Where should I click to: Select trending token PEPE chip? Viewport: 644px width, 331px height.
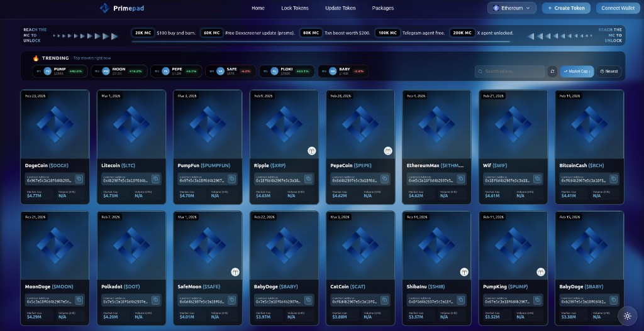176,72
